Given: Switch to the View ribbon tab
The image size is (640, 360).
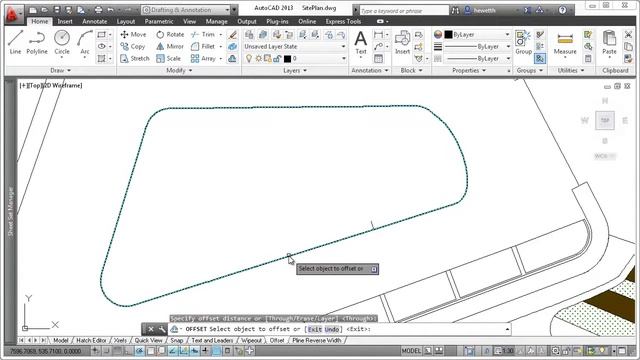Looking at the screenshot, I should pos(189,21).
